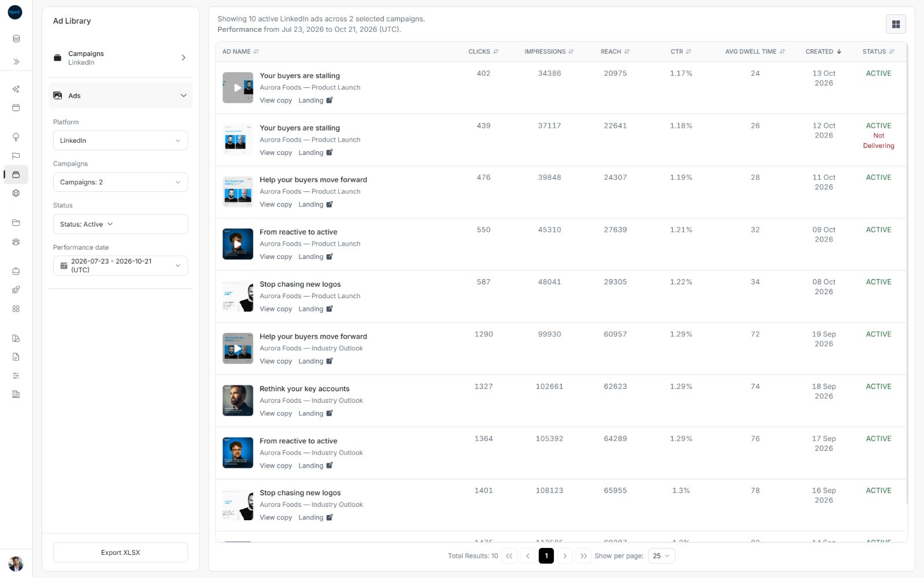Open the document file icon in sidebar

coord(16,357)
